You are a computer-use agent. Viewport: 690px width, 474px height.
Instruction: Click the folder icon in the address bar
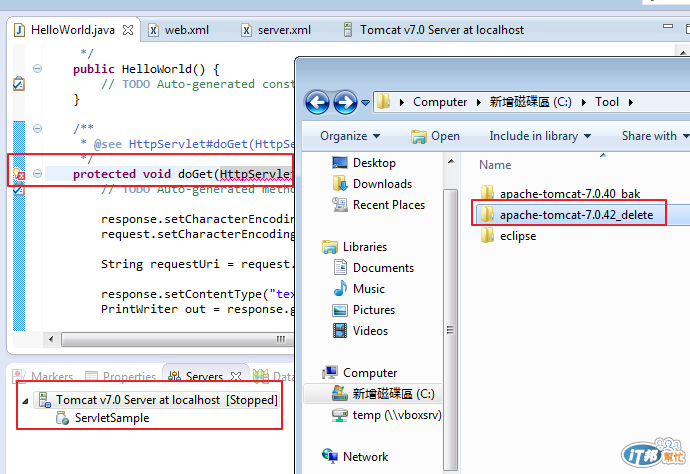tap(383, 102)
